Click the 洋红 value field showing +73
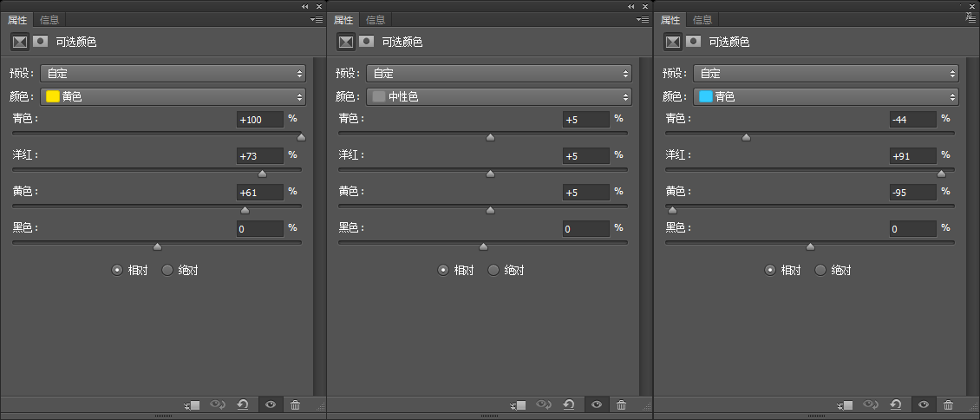This screenshot has width=980, height=420. (260, 155)
